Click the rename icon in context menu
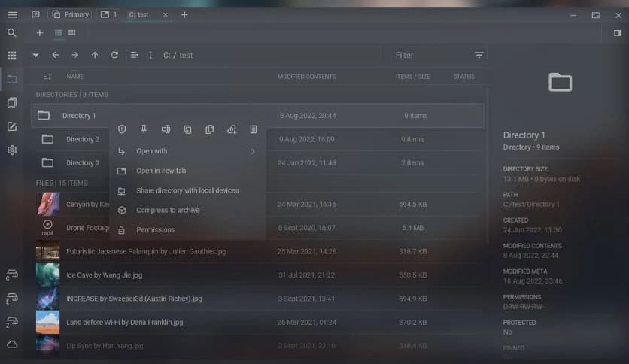Screen dimensions: 629x364 pos(166,129)
